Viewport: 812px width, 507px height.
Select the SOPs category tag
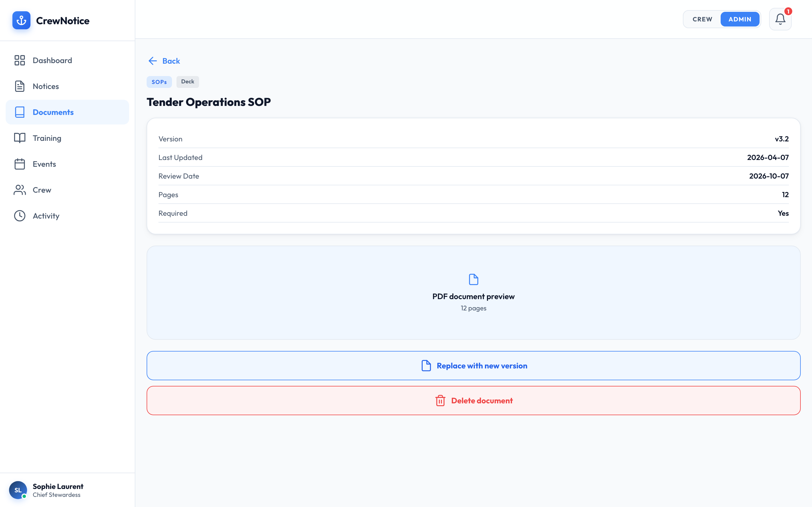click(159, 81)
